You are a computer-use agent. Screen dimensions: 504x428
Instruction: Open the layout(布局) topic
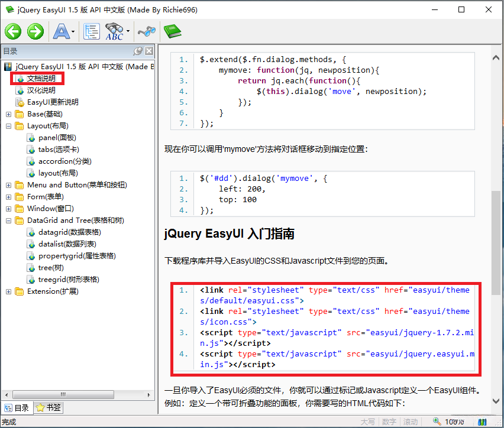pyautogui.click(x=58, y=173)
